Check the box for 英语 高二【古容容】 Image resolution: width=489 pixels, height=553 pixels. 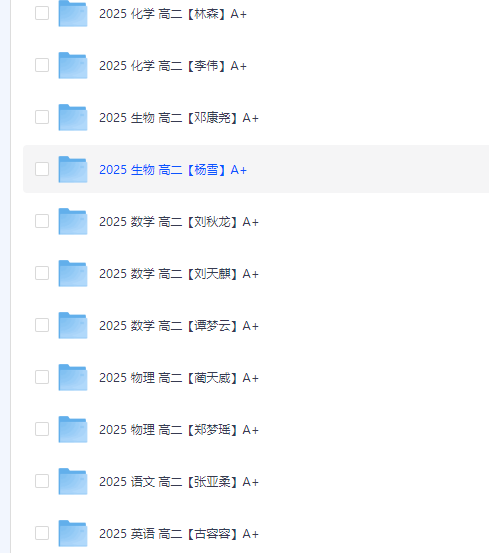pyautogui.click(x=42, y=533)
